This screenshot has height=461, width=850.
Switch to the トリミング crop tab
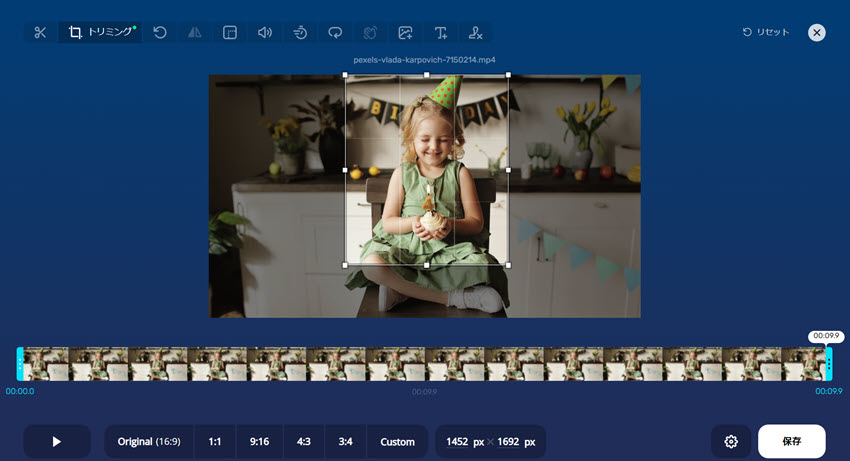[100, 33]
